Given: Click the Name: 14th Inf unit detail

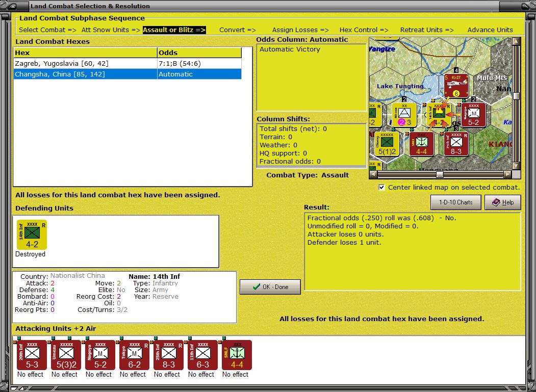Looking at the screenshot, I should coord(154,276).
